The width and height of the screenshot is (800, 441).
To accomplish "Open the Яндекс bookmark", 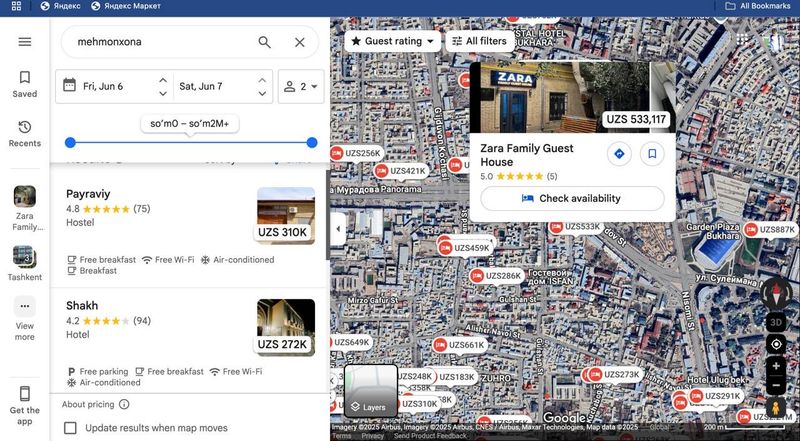I will [60, 6].
